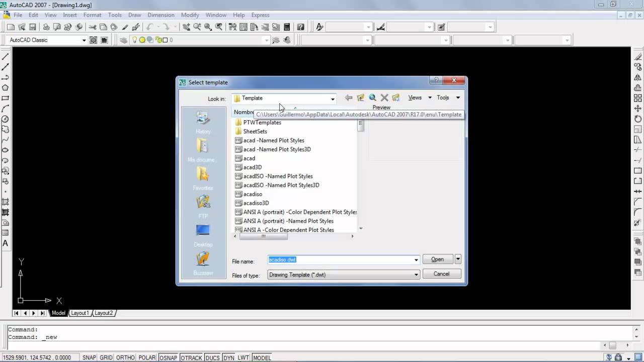
Task: Open History in the places list
Action: click(x=203, y=123)
